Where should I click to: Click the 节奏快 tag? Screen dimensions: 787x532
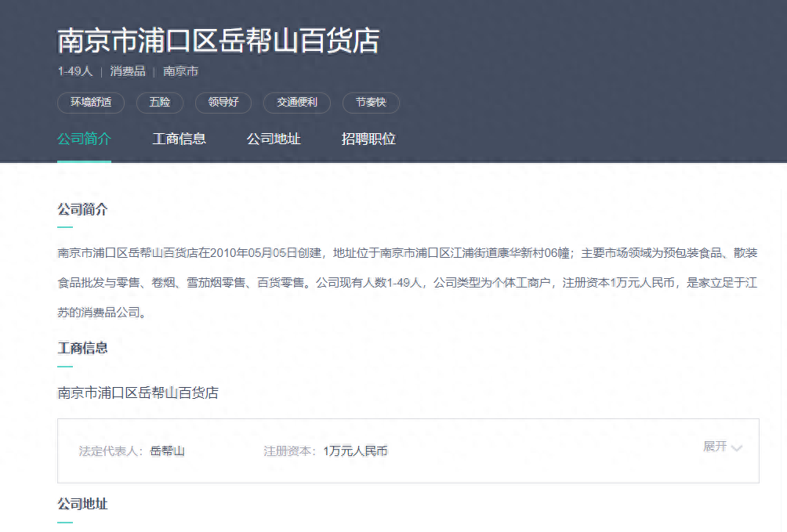pyautogui.click(x=372, y=103)
